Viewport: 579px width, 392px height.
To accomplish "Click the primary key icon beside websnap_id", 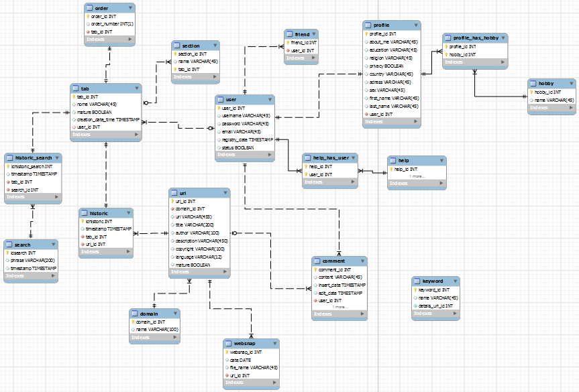I will tap(227, 352).
